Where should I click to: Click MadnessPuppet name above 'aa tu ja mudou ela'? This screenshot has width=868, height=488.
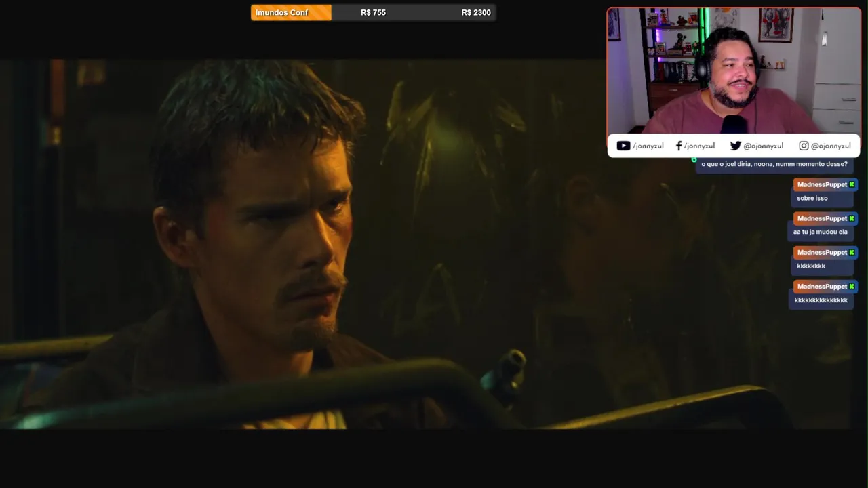click(822, 218)
